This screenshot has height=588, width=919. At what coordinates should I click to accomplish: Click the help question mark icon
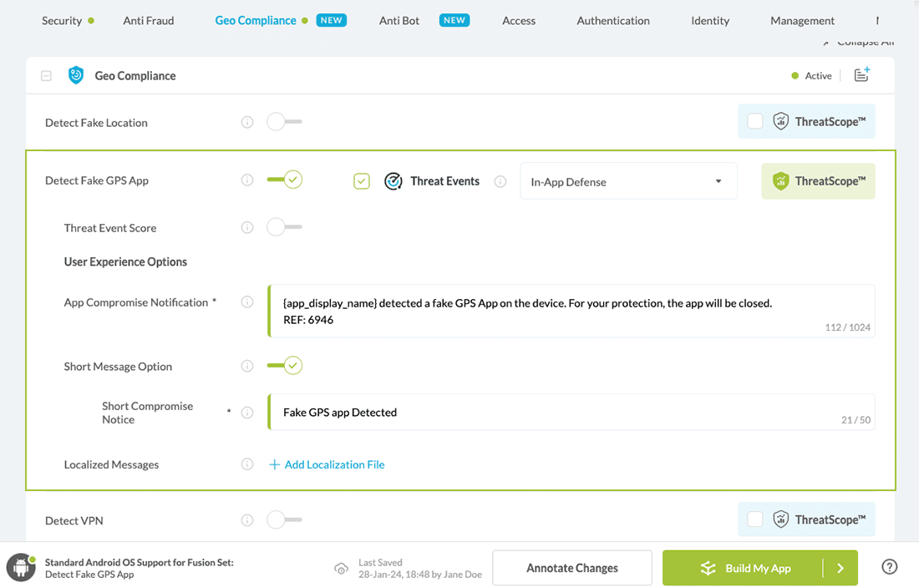click(890, 567)
